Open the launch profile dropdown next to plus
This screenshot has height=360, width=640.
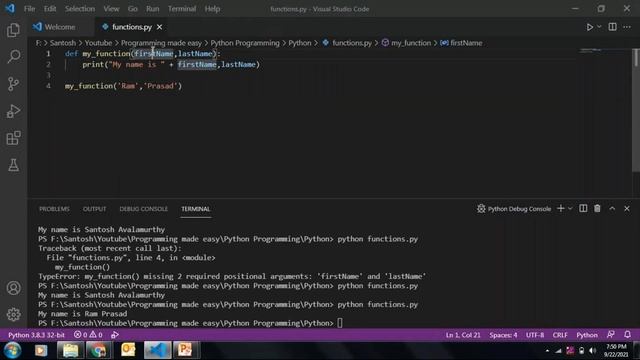click(x=570, y=209)
